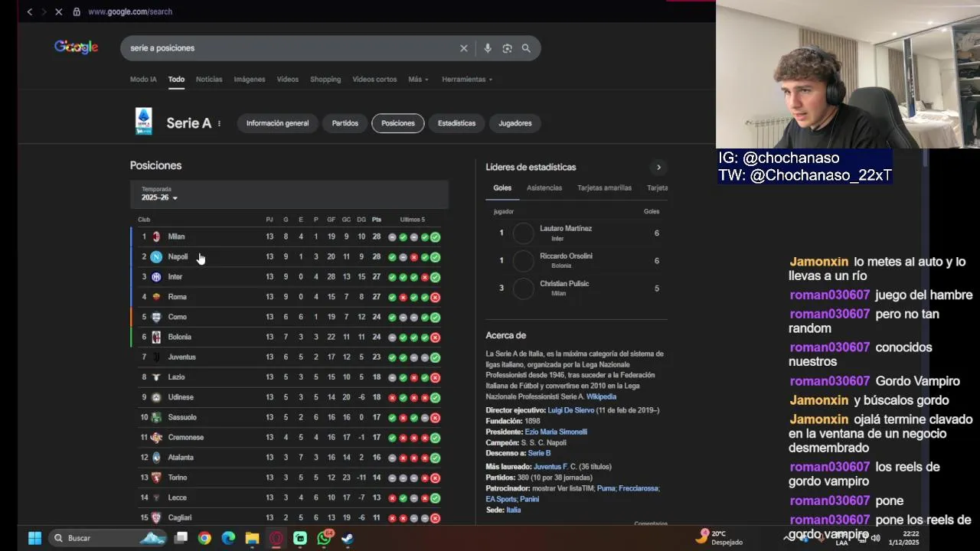Open the Google logo homepage

(x=76, y=47)
